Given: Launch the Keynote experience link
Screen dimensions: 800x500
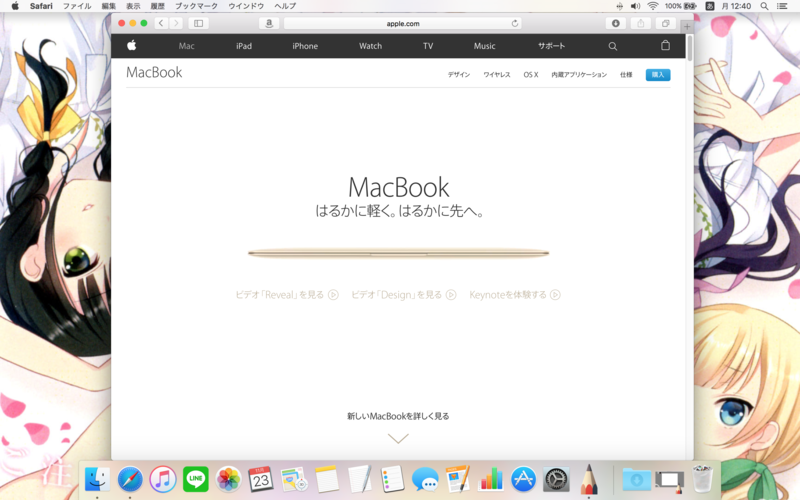Looking at the screenshot, I should (515, 295).
